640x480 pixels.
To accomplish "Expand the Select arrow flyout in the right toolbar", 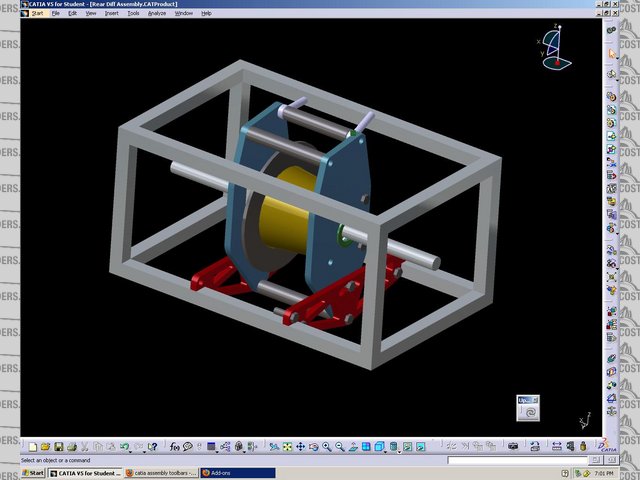I will tap(617, 58).
